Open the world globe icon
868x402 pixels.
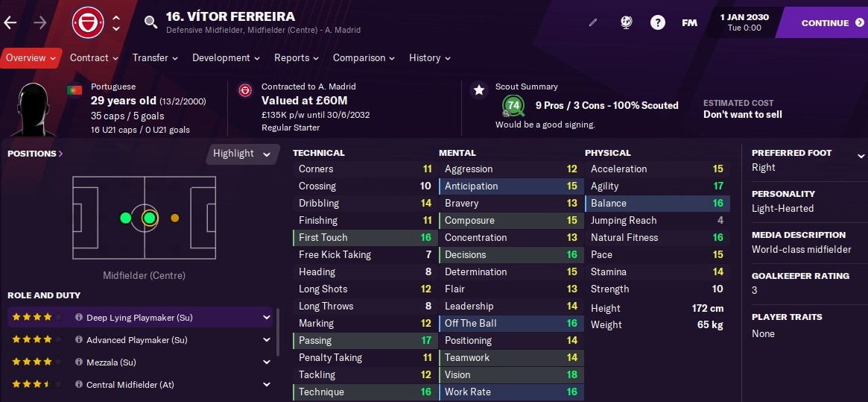626,22
